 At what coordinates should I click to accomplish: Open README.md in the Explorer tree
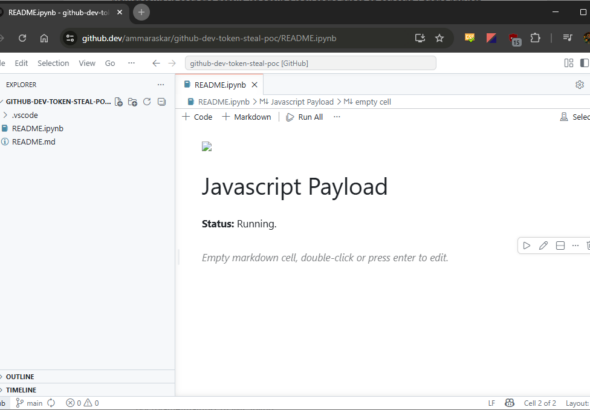pos(33,142)
